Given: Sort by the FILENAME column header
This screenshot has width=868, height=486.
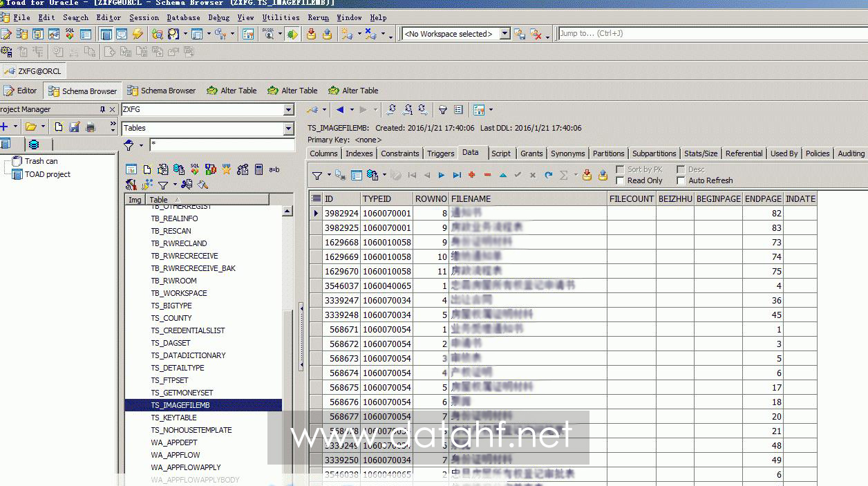Looking at the screenshot, I should pos(528,198).
